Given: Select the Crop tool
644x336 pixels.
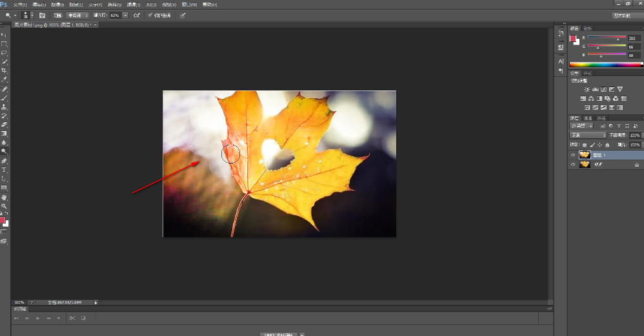Looking at the screenshot, I should pos(4,70).
